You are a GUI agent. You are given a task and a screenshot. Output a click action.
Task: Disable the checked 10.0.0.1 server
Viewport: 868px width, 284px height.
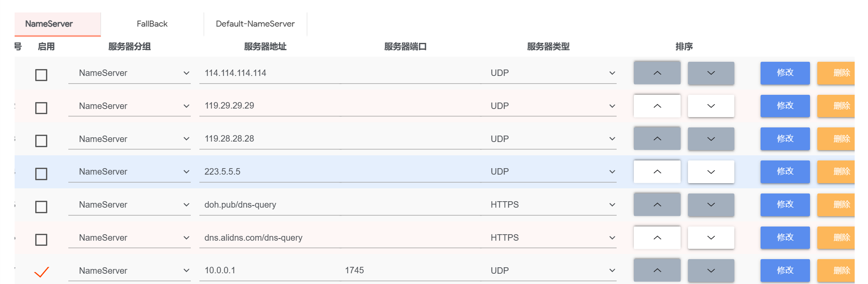[x=41, y=272]
